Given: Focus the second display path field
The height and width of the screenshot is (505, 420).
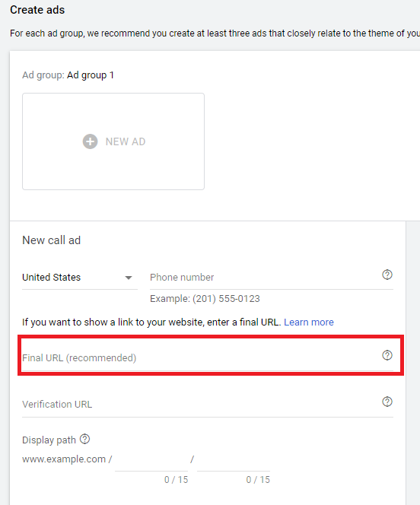Looking at the screenshot, I should pyautogui.click(x=234, y=460).
